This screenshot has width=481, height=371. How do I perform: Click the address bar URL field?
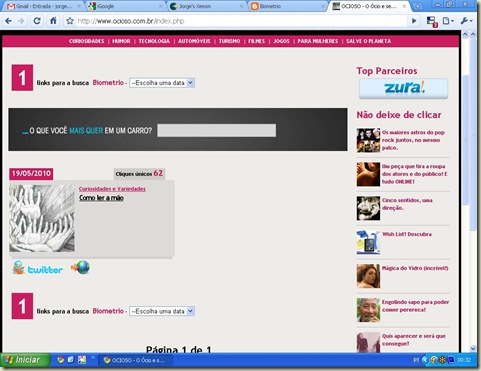click(x=242, y=21)
